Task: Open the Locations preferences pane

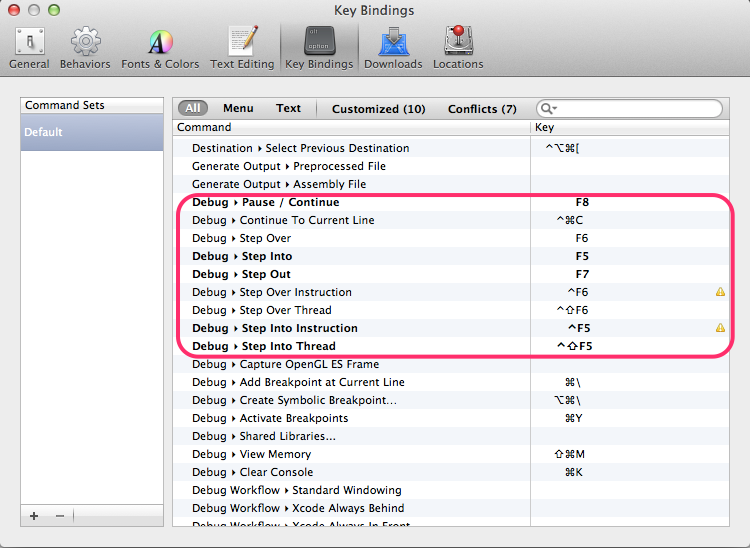Action: click(x=458, y=48)
